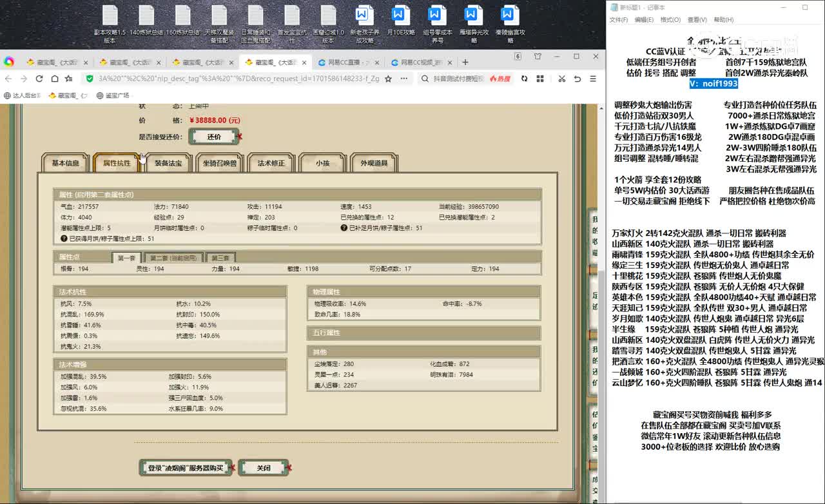This screenshot has width=825, height=504.
Task: Switch to the 网易CC直播 browser tab
Action: [349, 63]
